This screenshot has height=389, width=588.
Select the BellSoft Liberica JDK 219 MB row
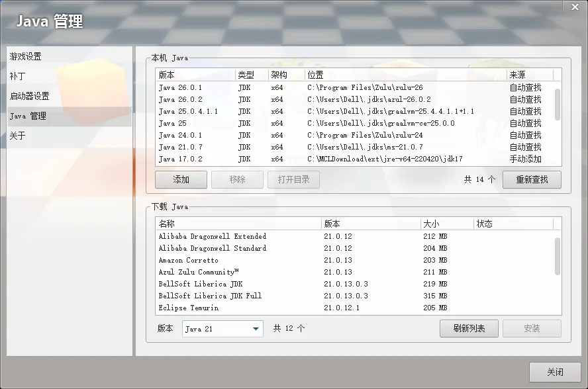(x=355, y=284)
